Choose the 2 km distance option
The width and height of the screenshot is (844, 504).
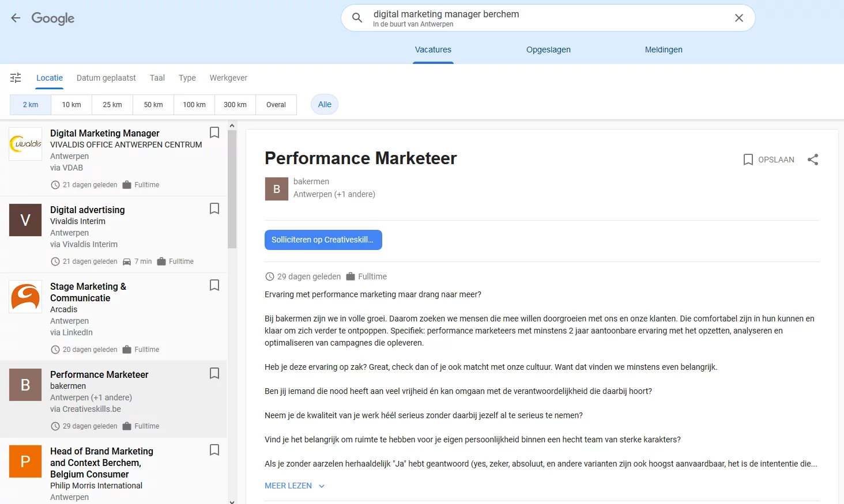click(x=31, y=105)
